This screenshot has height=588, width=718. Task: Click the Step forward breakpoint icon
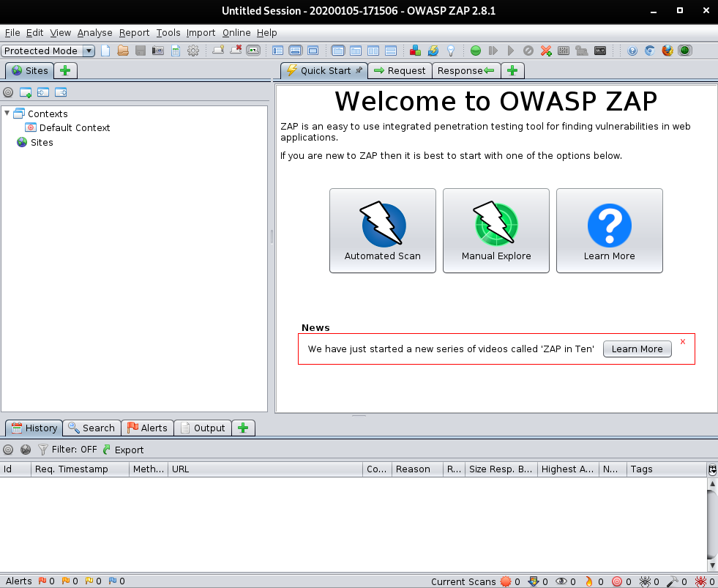coord(493,51)
